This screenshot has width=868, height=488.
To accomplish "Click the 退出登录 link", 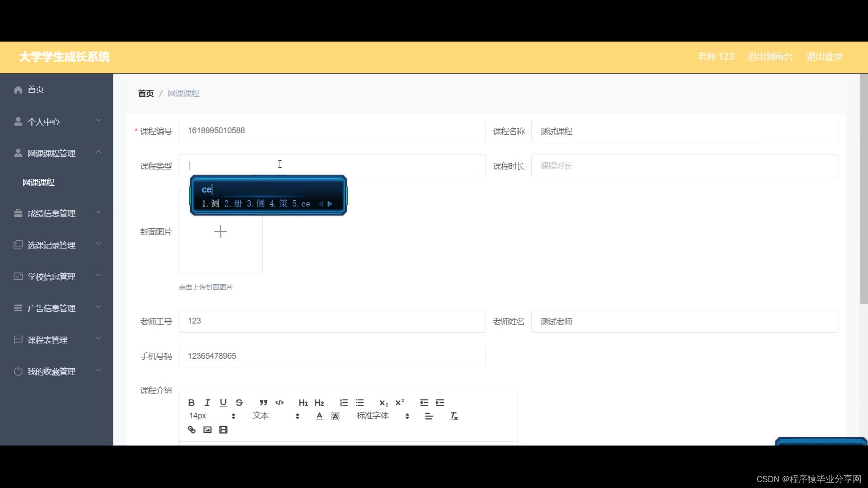I will tap(824, 57).
